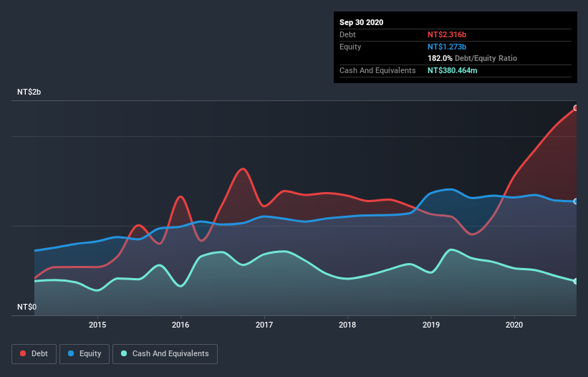Click the Equity label in the tooltip
588x377 pixels.
click(x=350, y=47)
